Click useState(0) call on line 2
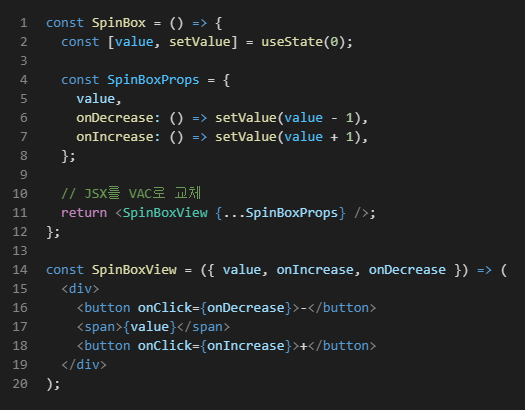Screen dimensions: 525x410 pyautogui.click(x=303, y=42)
